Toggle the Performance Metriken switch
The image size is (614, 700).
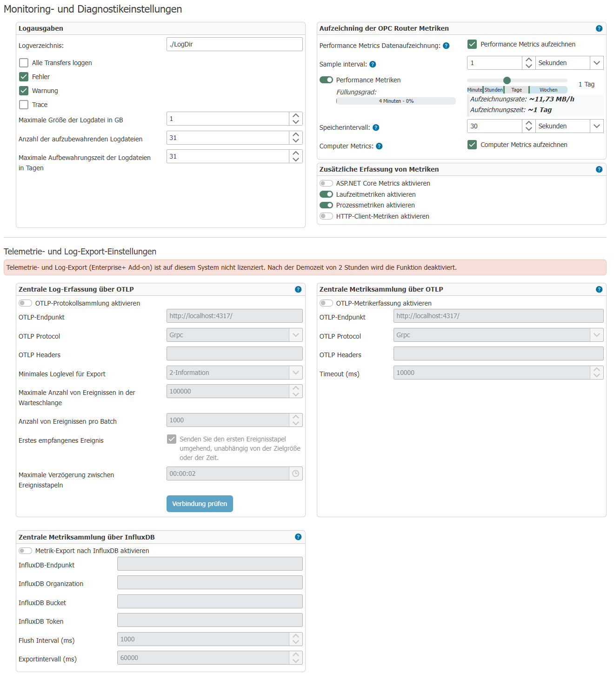326,80
